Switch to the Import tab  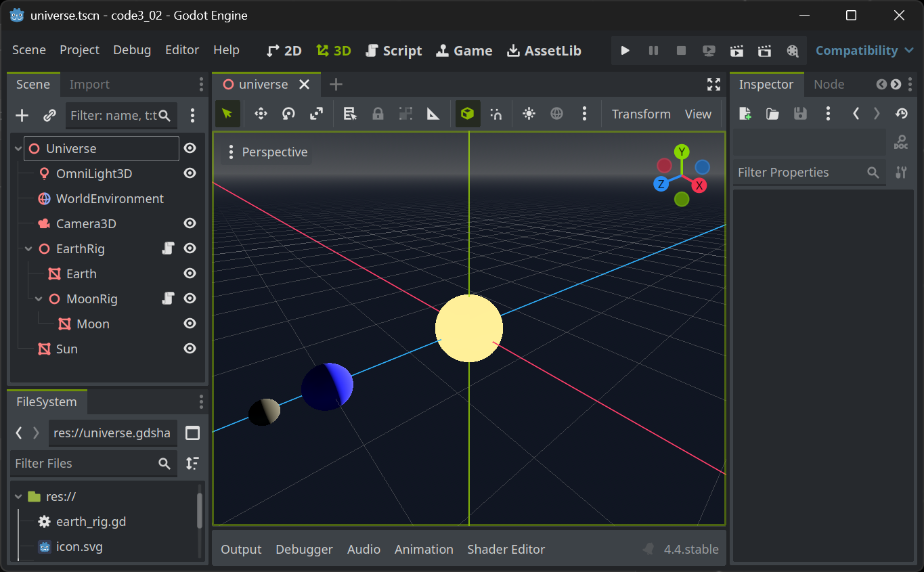(x=89, y=85)
